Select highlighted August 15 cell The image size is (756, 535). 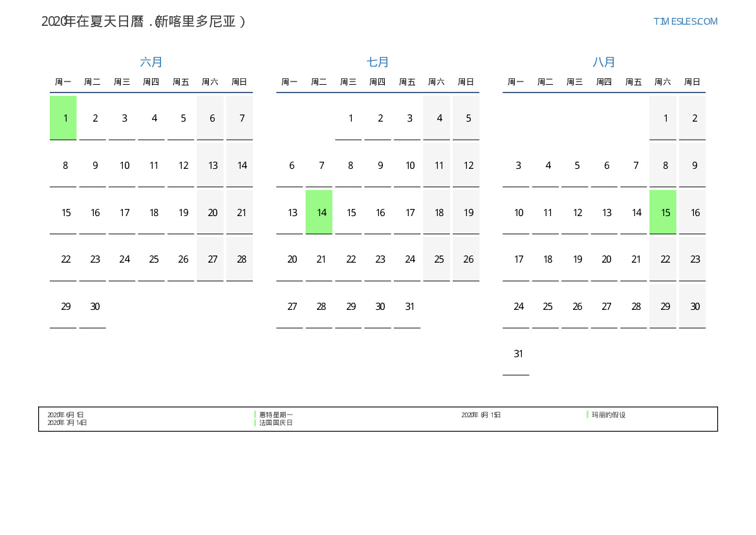663,212
